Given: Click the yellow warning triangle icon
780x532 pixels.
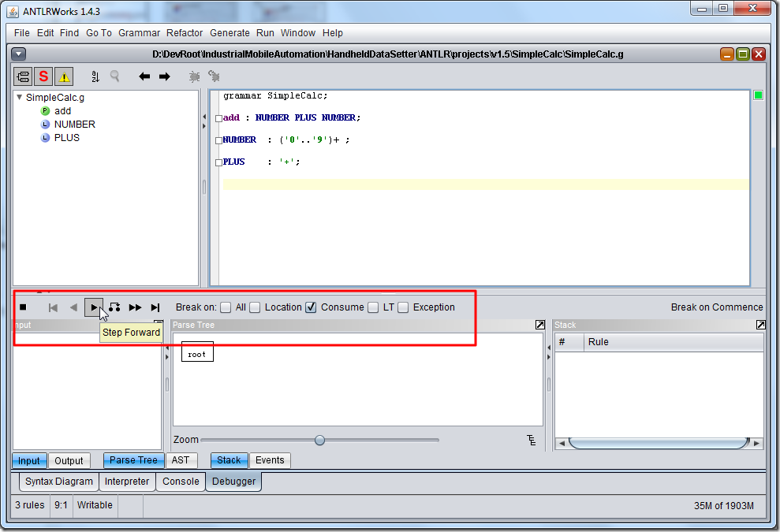Looking at the screenshot, I should tap(64, 76).
